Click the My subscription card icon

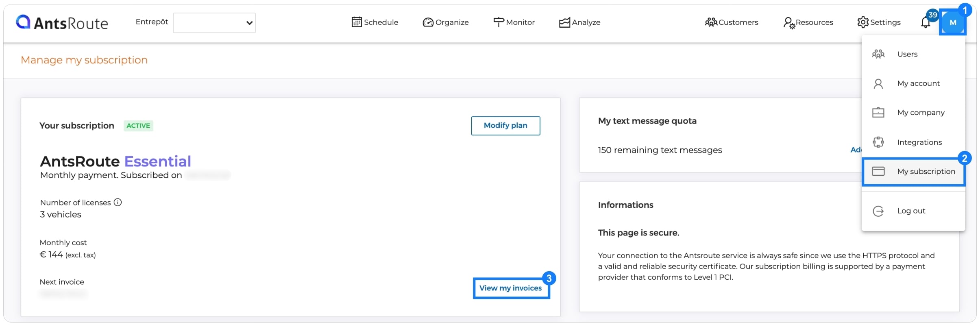click(x=878, y=171)
